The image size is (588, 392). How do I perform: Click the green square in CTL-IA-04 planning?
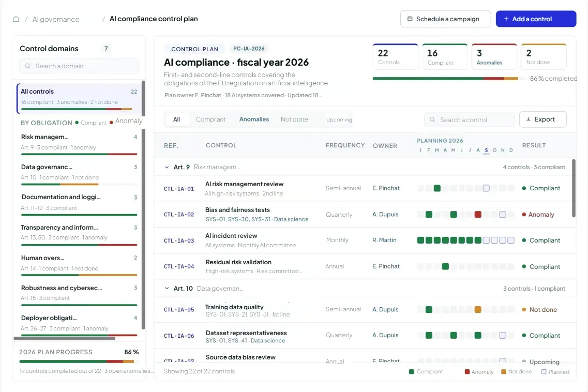[445, 266]
